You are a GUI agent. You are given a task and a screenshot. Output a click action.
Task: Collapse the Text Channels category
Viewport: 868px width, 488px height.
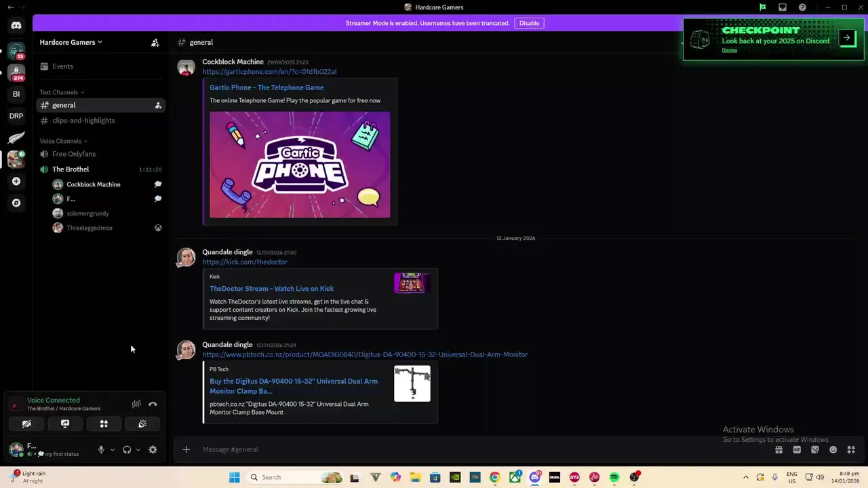click(62, 92)
